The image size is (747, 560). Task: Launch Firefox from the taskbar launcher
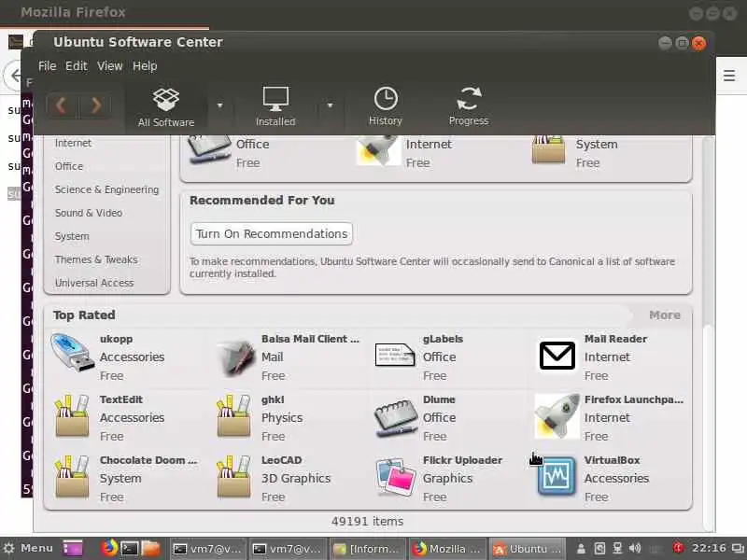pos(108,548)
